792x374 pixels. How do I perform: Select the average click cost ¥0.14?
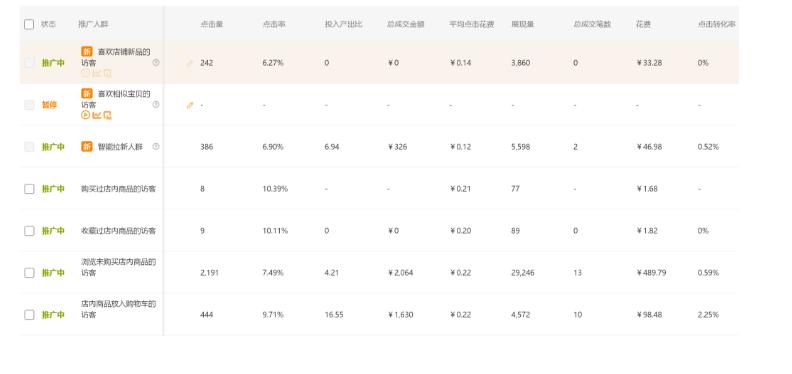461,63
